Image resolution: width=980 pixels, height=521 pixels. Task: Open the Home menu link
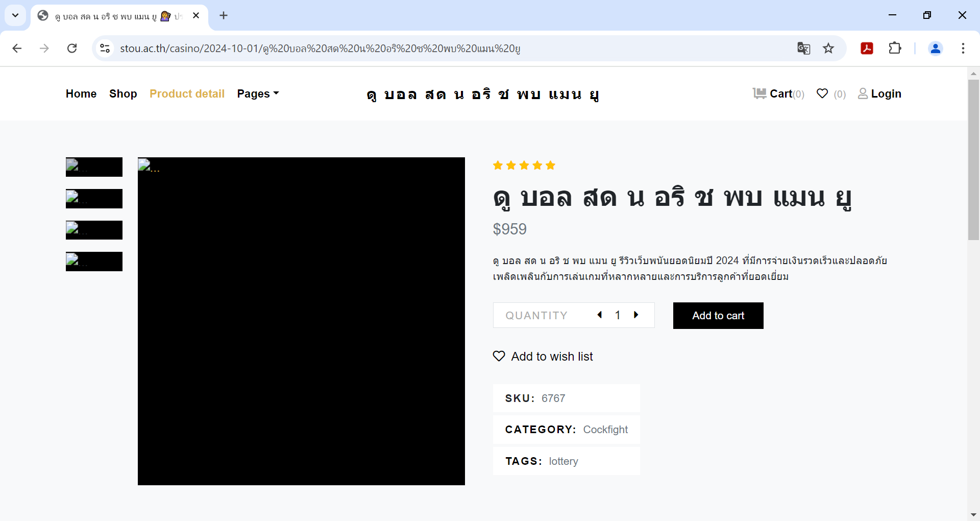[81, 93]
